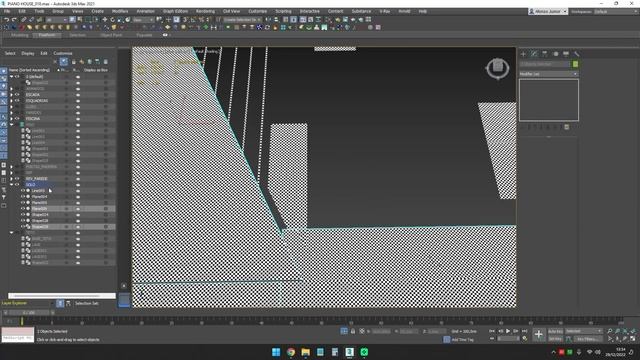Toggle visibility eye of PISCINA layer
Viewport: 640px width, 360px height.
[17, 119]
